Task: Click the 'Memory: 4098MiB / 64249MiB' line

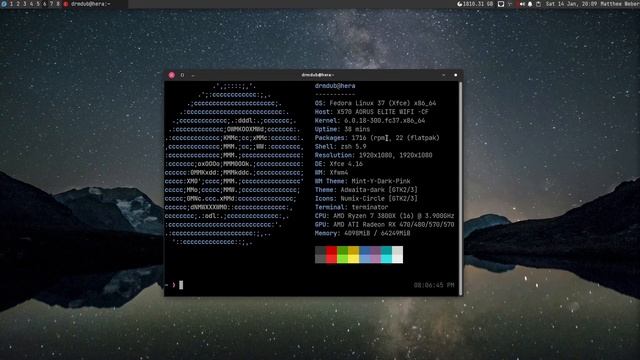Action: point(362,233)
